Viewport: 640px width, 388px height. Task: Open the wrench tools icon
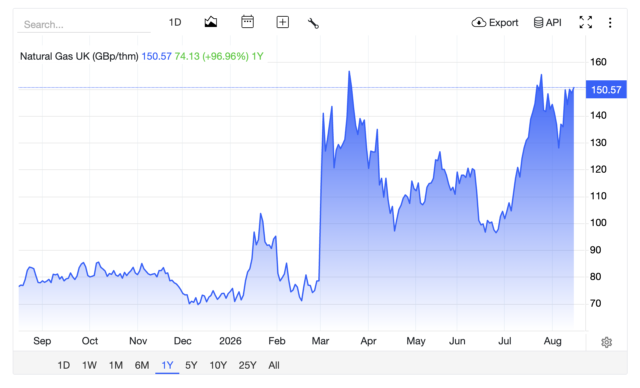313,23
